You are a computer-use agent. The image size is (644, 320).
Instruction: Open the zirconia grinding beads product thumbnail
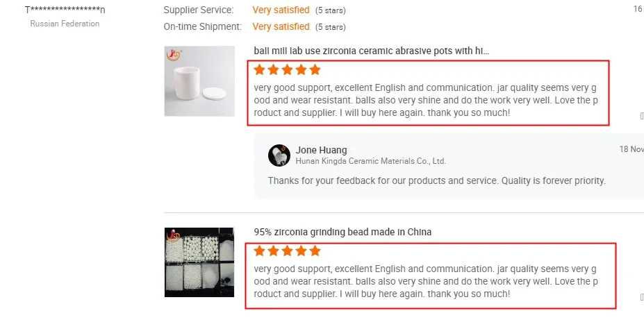pos(199,262)
